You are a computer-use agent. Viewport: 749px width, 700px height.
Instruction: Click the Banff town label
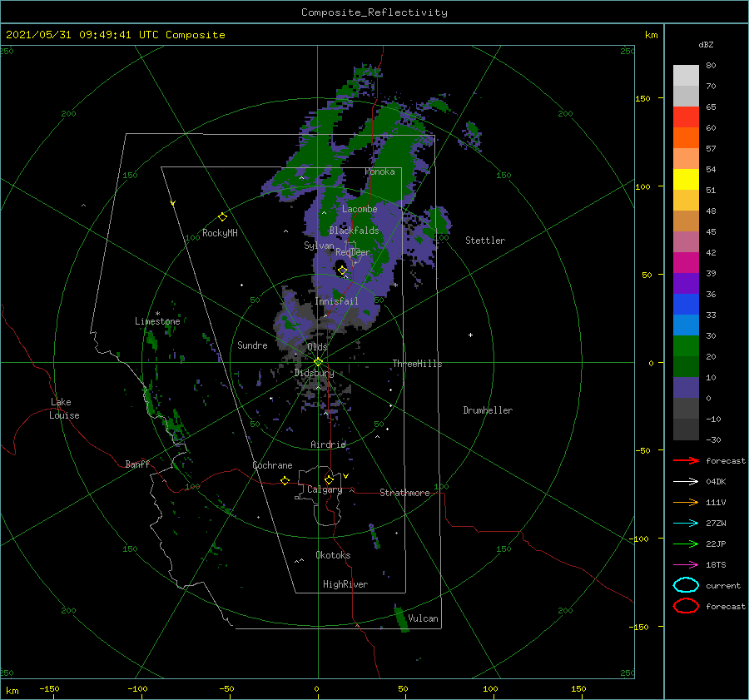tap(137, 464)
